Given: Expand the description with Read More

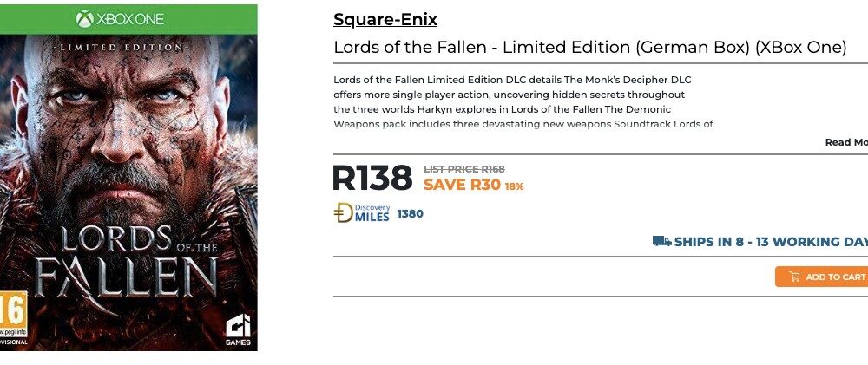Looking at the screenshot, I should 846,142.
